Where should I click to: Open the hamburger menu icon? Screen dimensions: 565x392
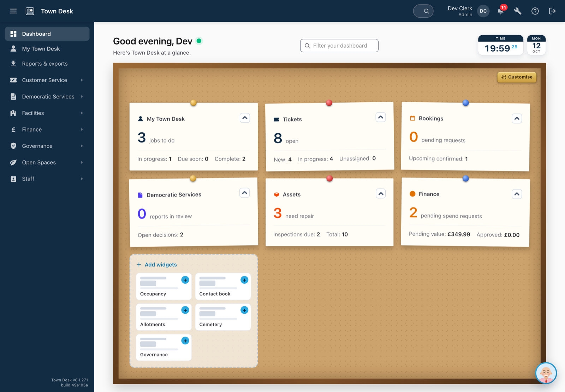click(13, 11)
